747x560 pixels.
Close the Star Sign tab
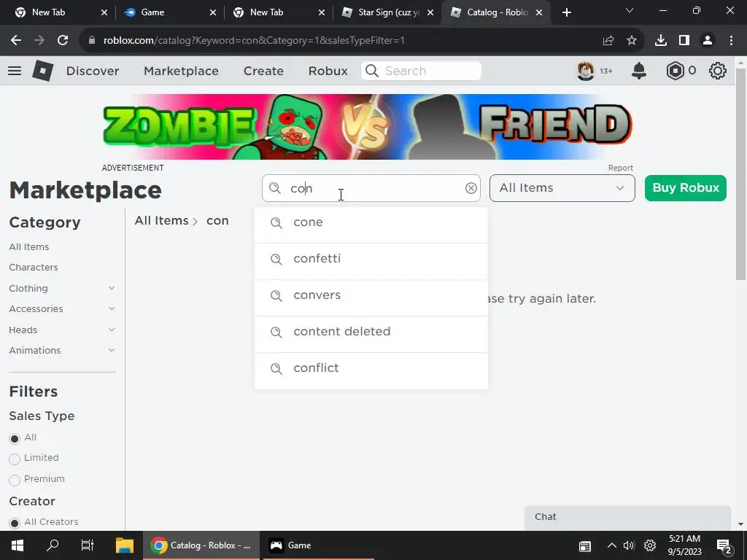[x=430, y=12]
